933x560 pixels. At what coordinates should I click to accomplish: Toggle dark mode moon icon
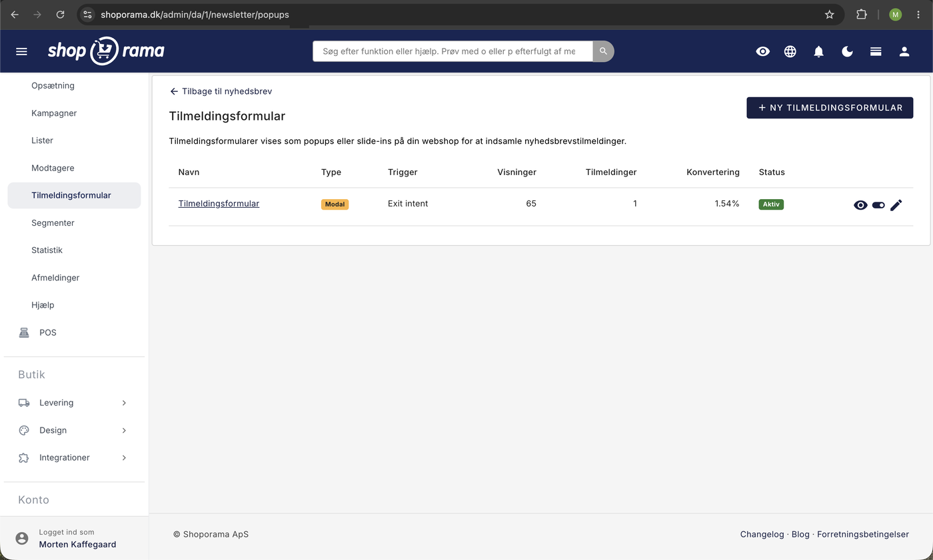[x=848, y=51]
